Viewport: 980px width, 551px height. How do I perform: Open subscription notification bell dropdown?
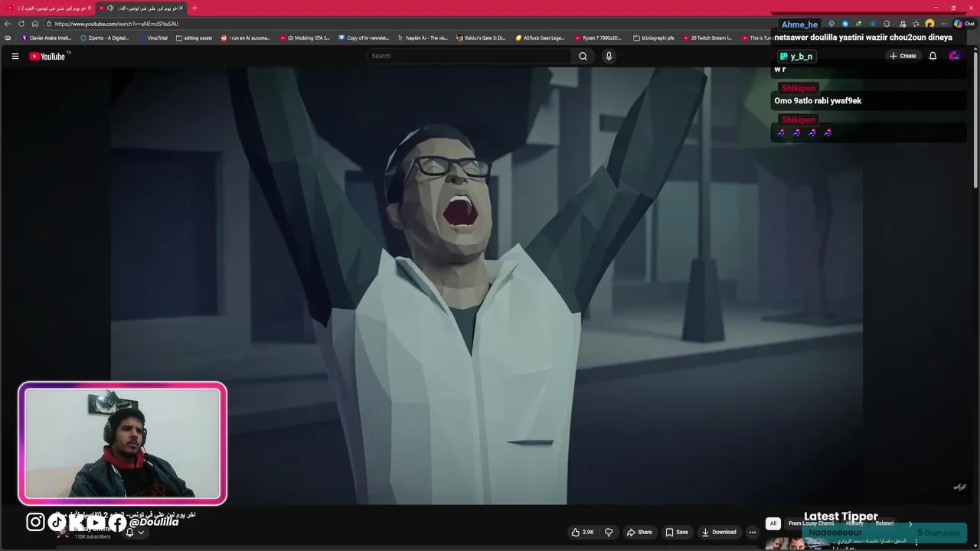click(135, 533)
